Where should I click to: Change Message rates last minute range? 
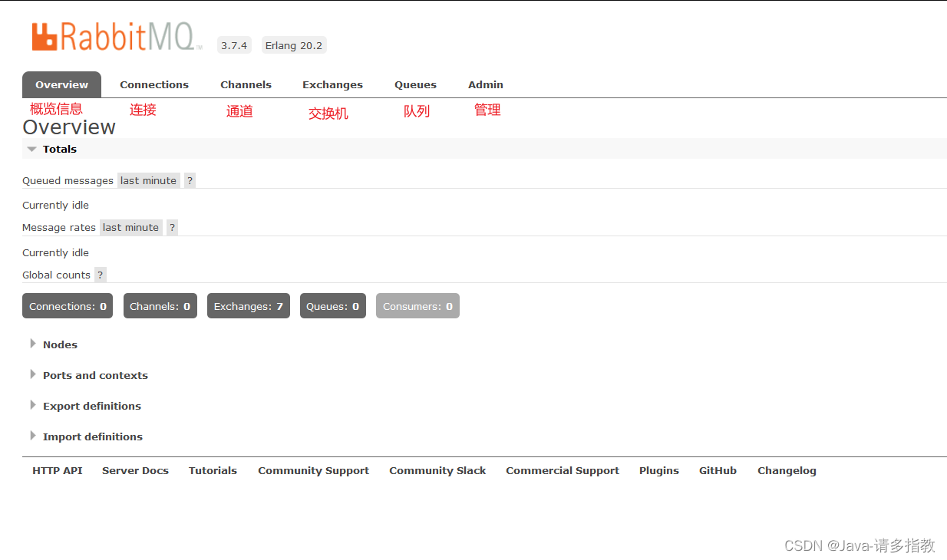pos(130,227)
